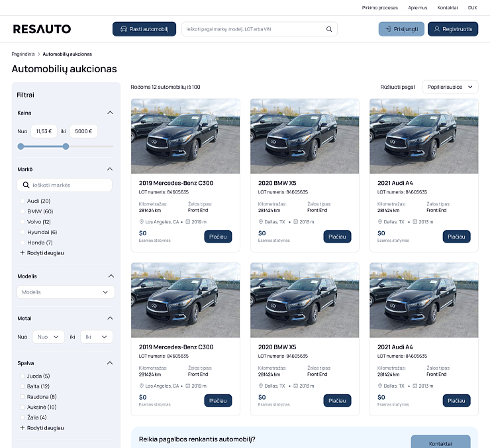Click the magnifier icon in main search bar

[x=329, y=29]
